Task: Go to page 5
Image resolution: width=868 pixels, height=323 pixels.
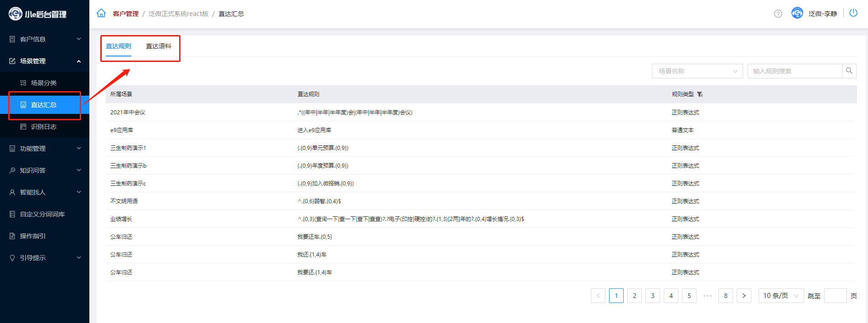Action: click(x=689, y=296)
